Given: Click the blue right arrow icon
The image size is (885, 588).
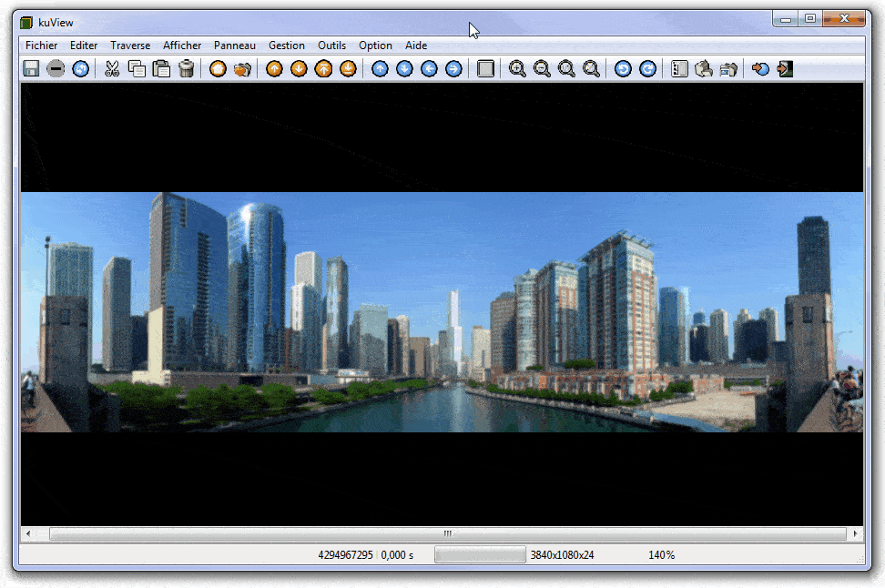Looking at the screenshot, I should click(453, 69).
